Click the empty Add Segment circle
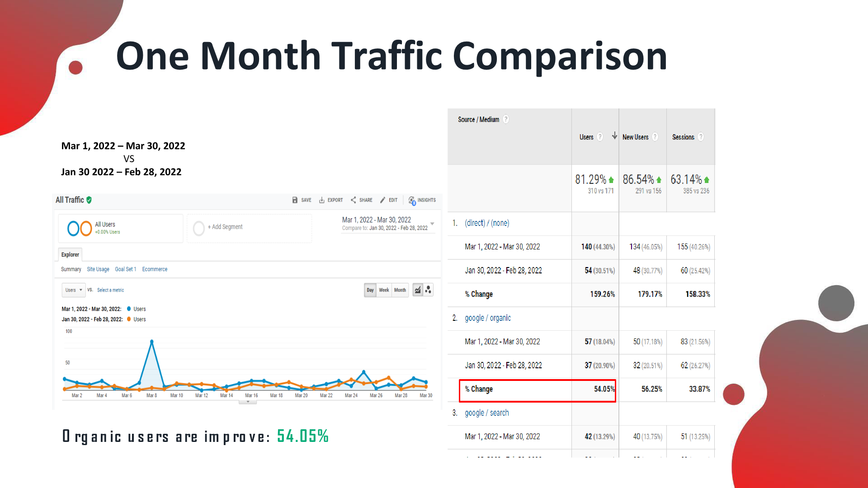Image resolution: width=868 pixels, height=488 pixels. tap(198, 228)
